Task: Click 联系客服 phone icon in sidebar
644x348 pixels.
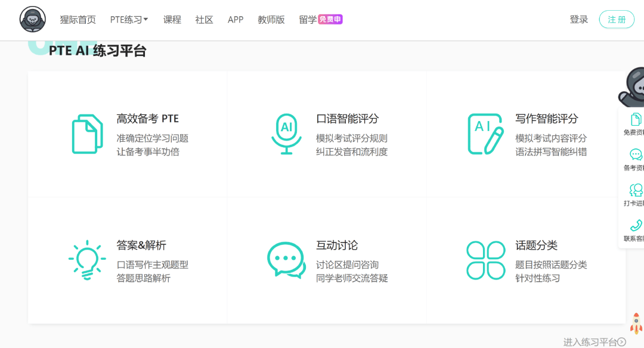Action: click(x=636, y=226)
